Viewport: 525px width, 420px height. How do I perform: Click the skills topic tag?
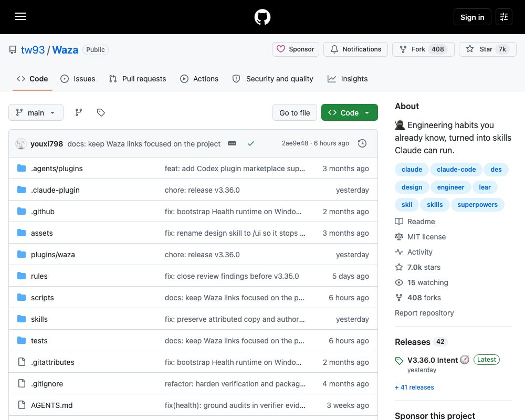pyautogui.click(x=435, y=205)
